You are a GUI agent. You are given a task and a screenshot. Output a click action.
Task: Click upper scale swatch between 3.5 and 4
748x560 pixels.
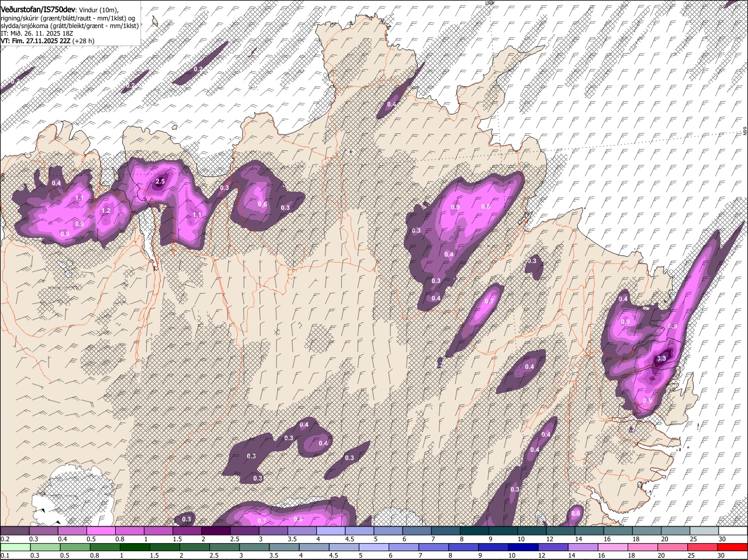pyautogui.click(x=302, y=531)
